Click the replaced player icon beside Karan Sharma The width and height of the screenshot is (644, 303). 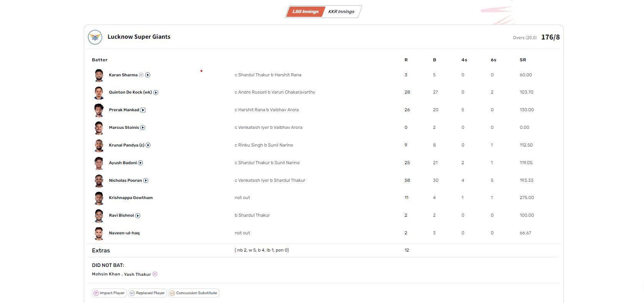pos(141,75)
